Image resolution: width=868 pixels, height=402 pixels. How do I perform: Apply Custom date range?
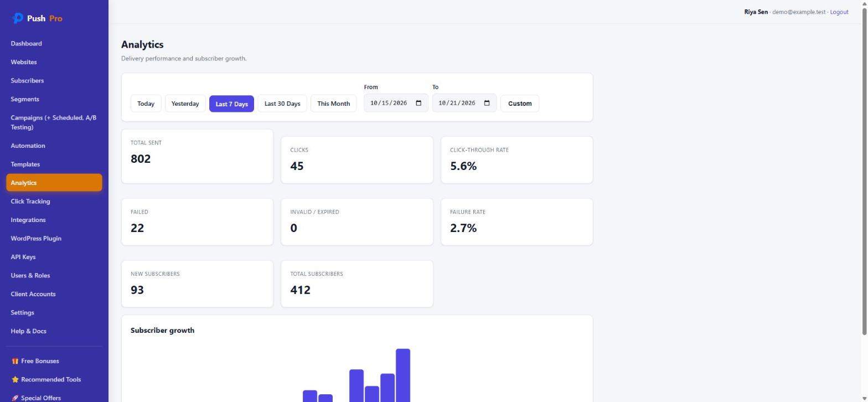coord(520,104)
